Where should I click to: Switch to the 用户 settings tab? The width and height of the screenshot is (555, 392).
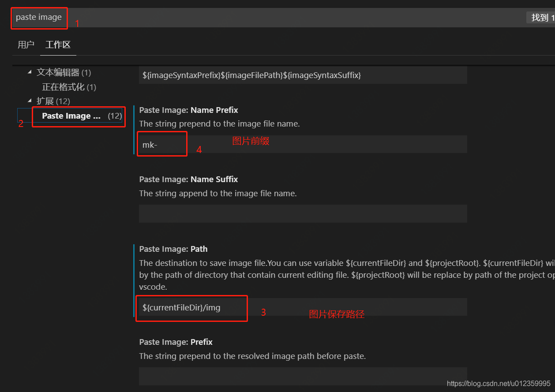point(26,45)
